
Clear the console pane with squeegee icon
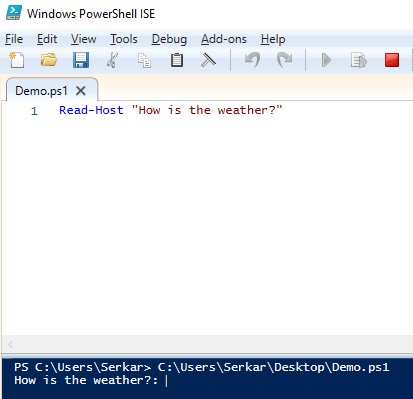pyautogui.click(x=208, y=60)
